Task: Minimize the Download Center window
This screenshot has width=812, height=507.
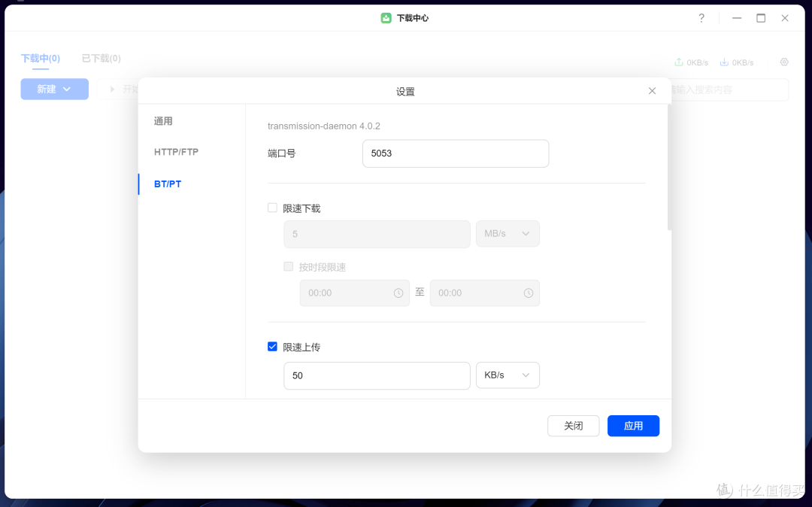Action: click(736, 18)
